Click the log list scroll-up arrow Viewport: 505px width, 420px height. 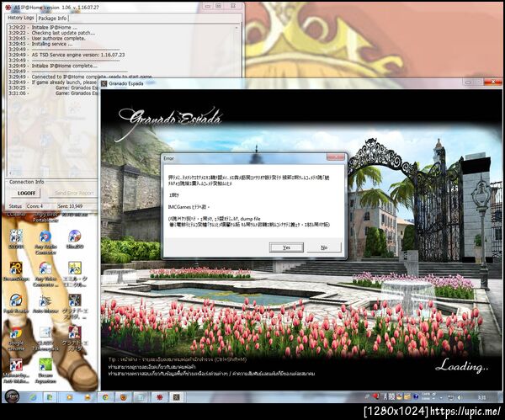[237, 28]
